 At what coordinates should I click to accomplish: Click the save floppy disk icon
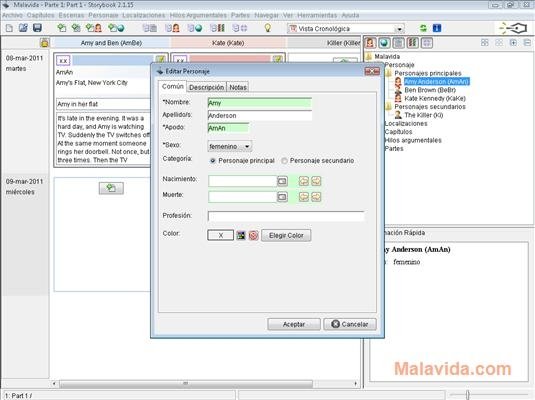[37, 28]
